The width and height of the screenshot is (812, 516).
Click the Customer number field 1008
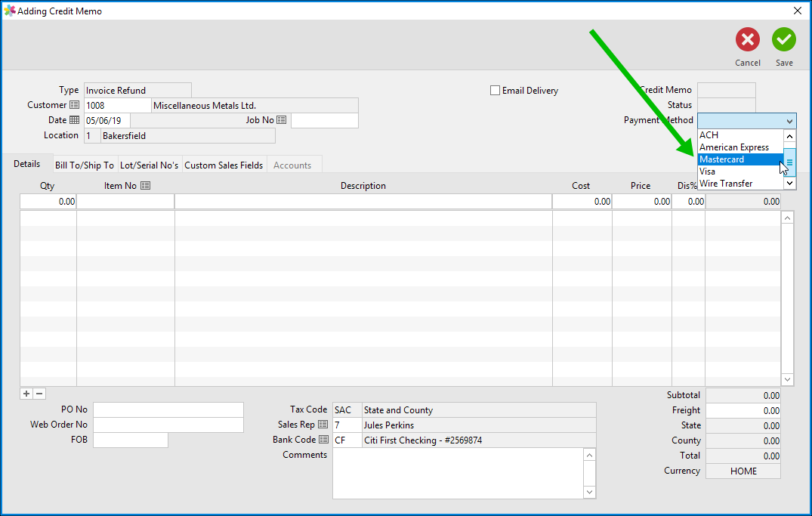click(118, 105)
